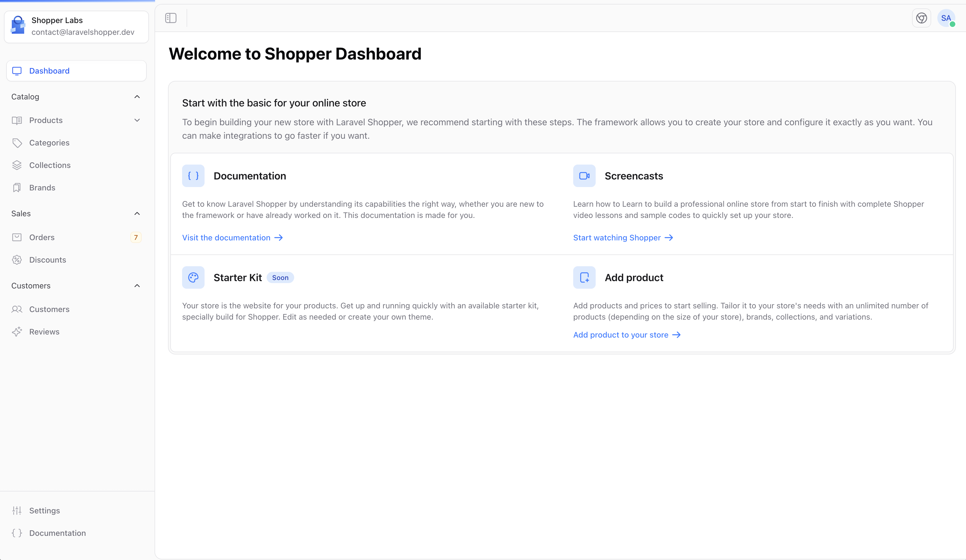Collapse the Catalog section
The width and height of the screenshot is (966, 560).
(137, 97)
